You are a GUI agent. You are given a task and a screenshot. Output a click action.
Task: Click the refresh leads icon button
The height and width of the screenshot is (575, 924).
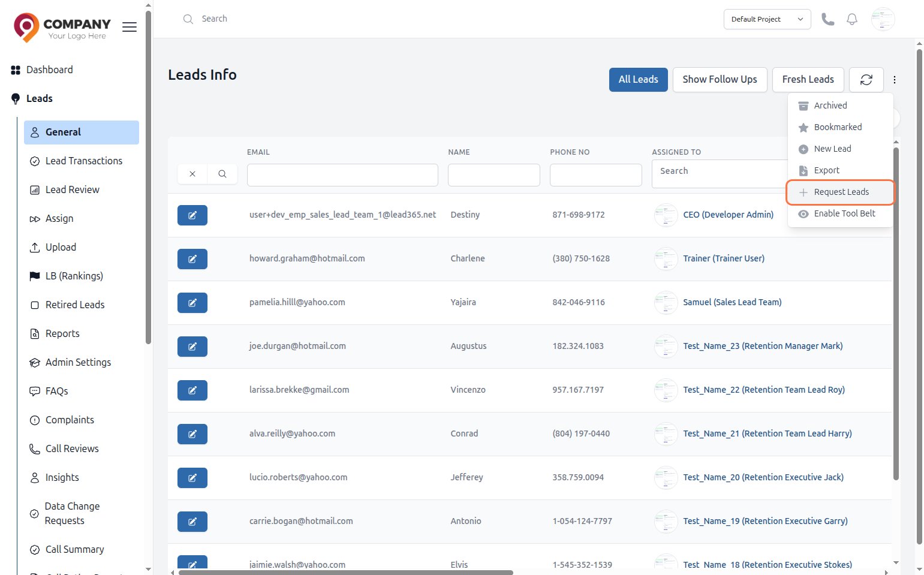[866, 80]
